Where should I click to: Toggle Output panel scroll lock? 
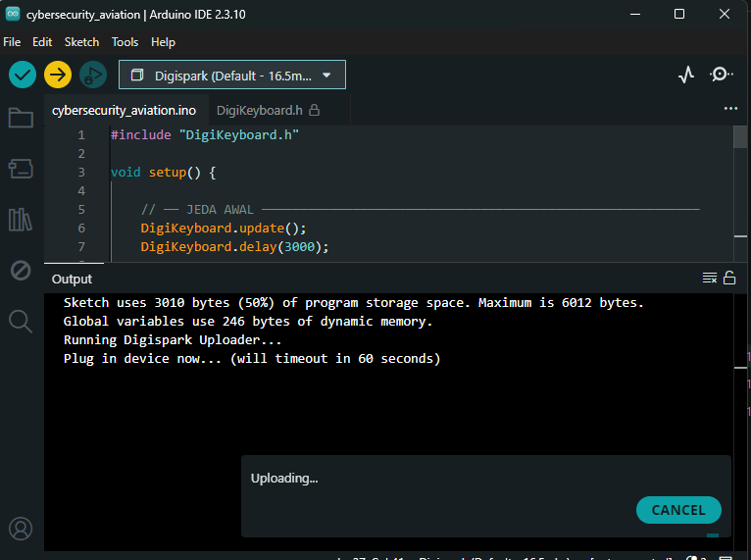click(x=729, y=278)
